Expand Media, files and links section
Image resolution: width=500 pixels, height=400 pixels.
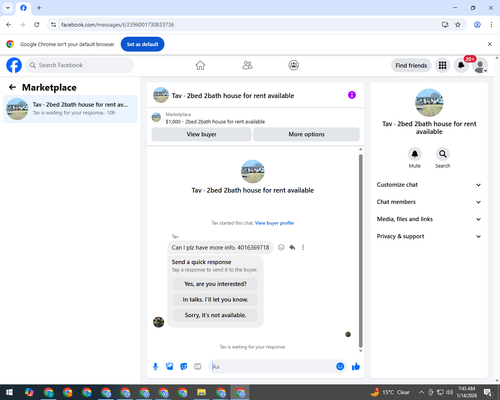point(429,219)
